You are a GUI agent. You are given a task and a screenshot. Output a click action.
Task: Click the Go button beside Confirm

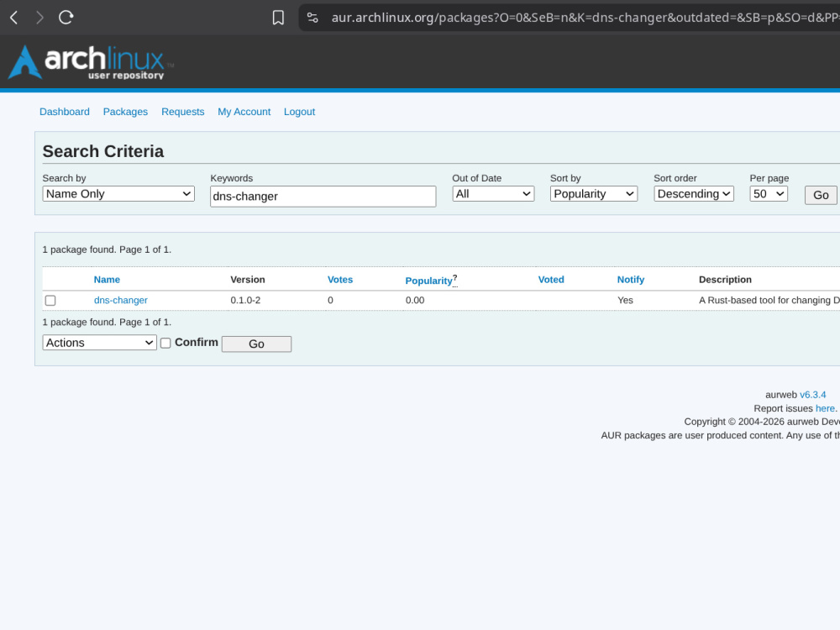(x=256, y=344)
